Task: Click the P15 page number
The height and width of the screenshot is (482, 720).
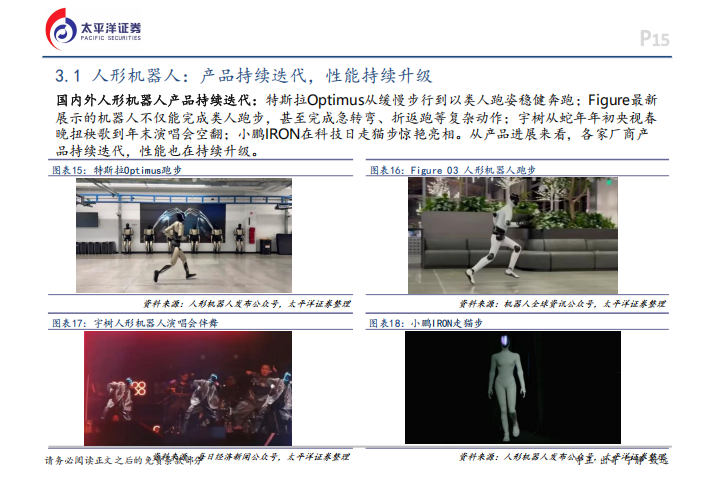Action: point(654,39)
